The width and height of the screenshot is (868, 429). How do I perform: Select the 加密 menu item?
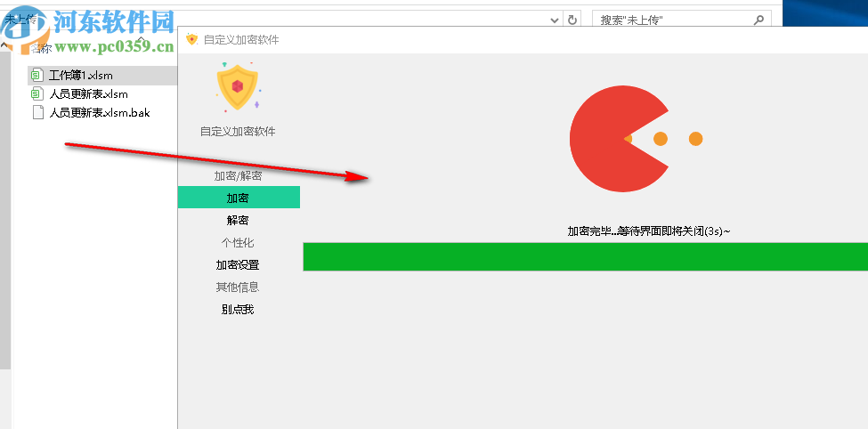point(239,198)
